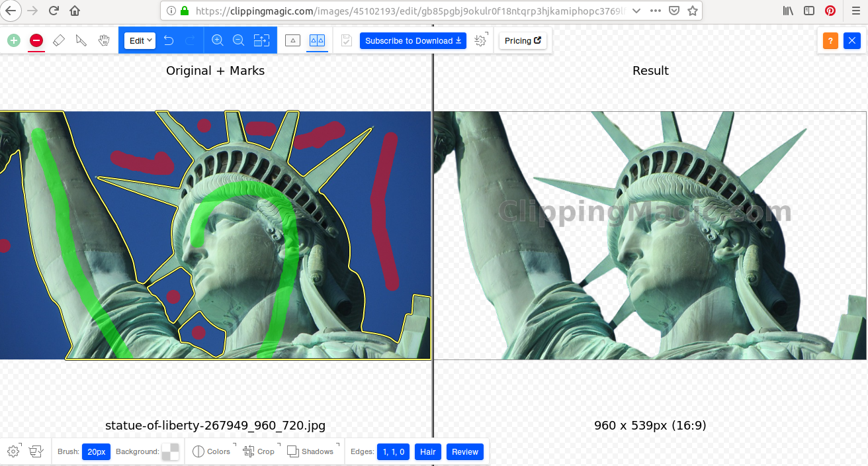This screenshot has height=466, width=868.
Task: Select the green Keep mark tool
Action: [14, 40]
